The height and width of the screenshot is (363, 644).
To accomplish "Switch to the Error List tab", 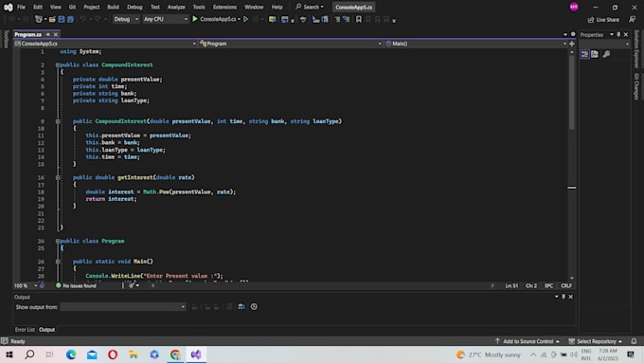I will point(25,330).
